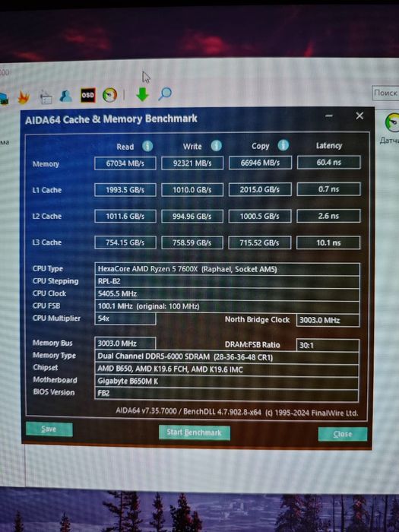
Task: Click Motherboard value Gigabyte B650M K
Action: coord(226,381)
